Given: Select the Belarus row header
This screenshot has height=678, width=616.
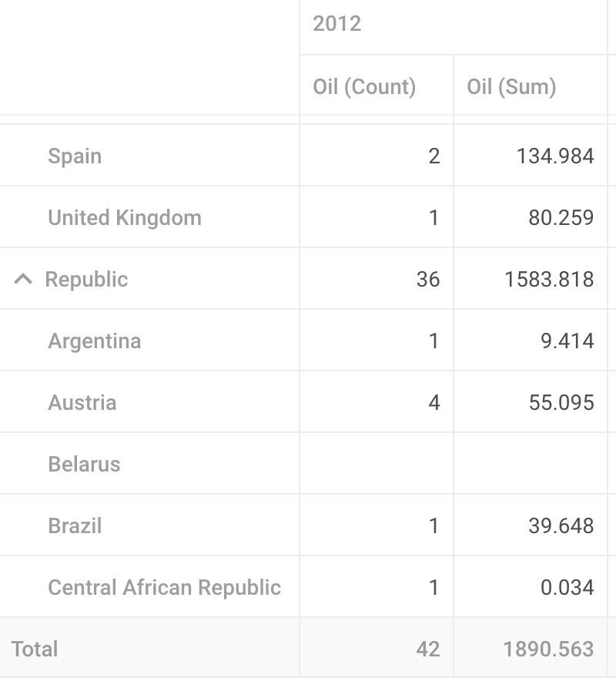Looking at the screenshot, I should tap(149, 464).
